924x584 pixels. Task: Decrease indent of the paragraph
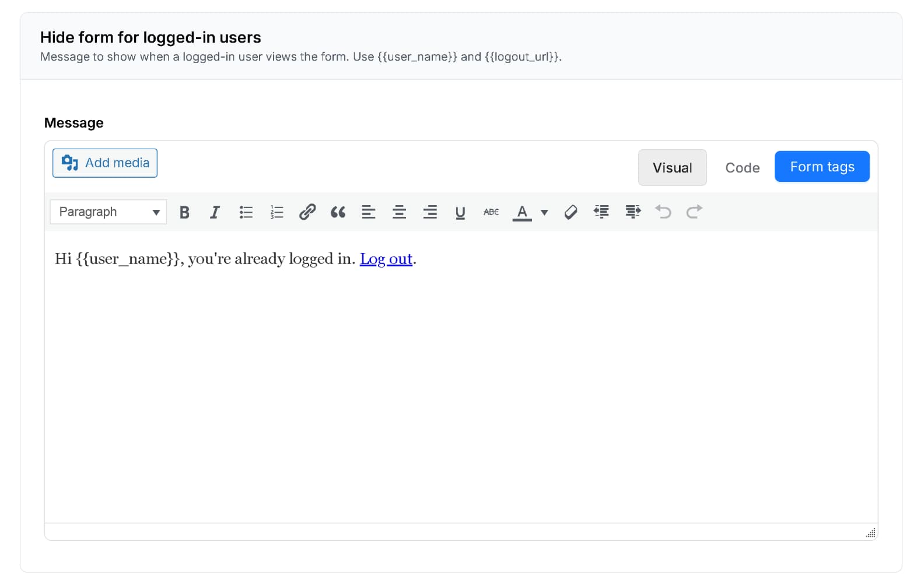click(601, 212)
